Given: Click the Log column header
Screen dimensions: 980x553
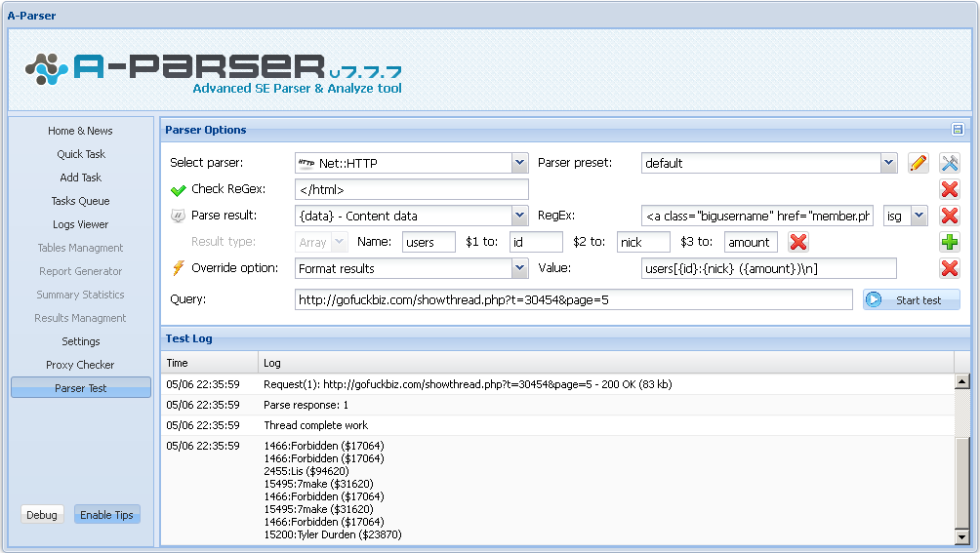Looking at the screenshot, I should (x=605, y=363).
